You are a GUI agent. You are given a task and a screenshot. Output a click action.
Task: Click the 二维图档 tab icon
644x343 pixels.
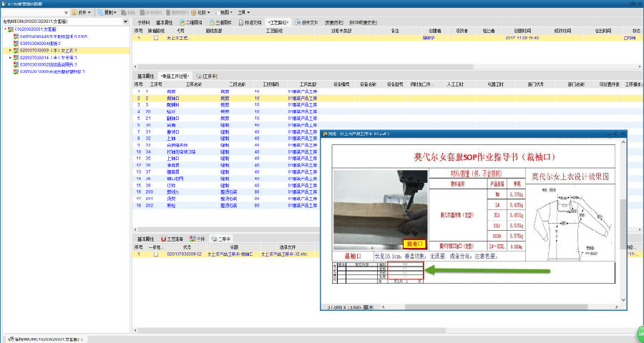pos(182,22)
